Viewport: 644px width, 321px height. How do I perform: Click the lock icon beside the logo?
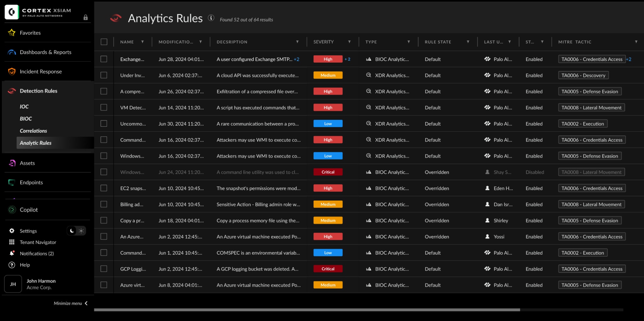tap(86, 17)
